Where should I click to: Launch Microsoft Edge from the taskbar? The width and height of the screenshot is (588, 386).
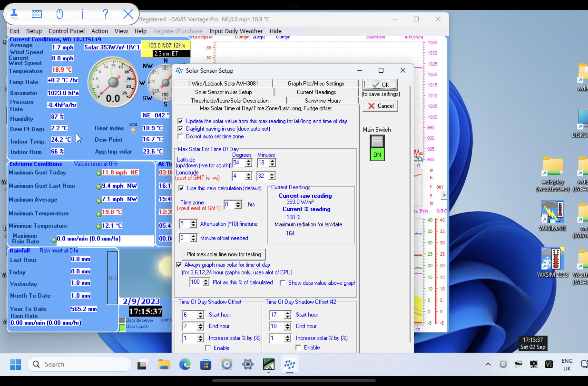click(185, 364)
